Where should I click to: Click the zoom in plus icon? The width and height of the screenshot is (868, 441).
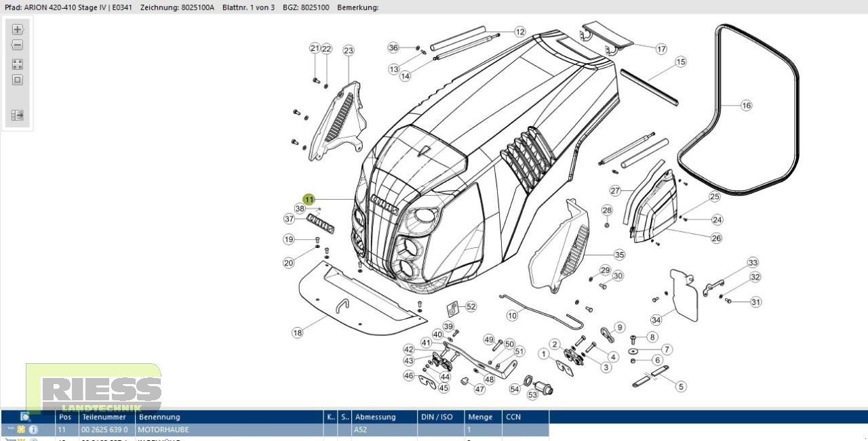18,30
